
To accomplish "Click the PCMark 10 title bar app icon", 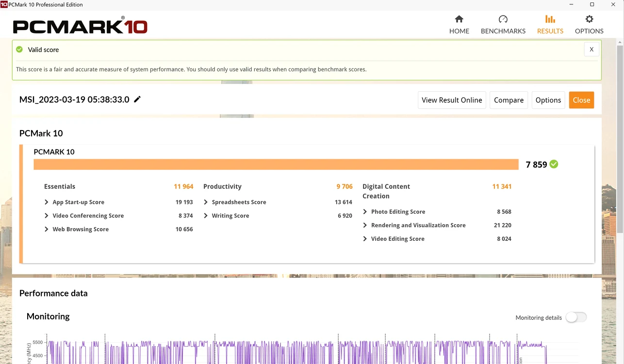I will [x=4, y=4].
